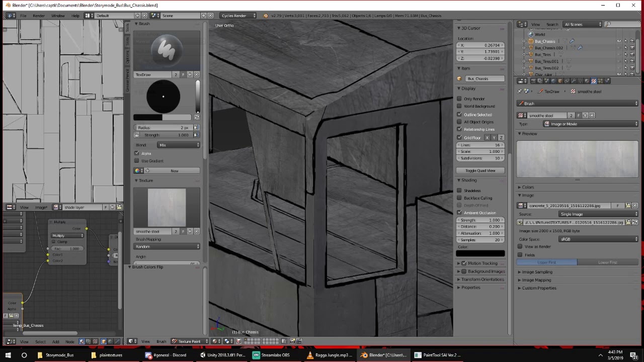
Task: Switch to Unity 2018.3.6f1 in the taskbar
Action: [x=222, y=355]
